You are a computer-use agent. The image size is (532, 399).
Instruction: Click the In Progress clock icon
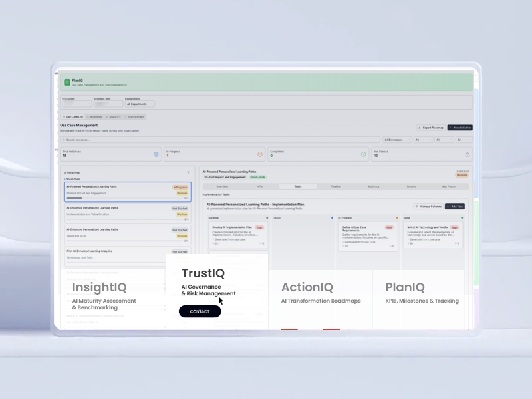[260, 154]
